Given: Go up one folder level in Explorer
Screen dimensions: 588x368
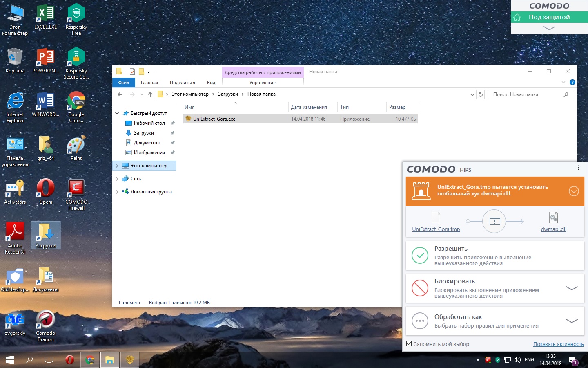Looking at the screenshot, I should coord(150,94).
